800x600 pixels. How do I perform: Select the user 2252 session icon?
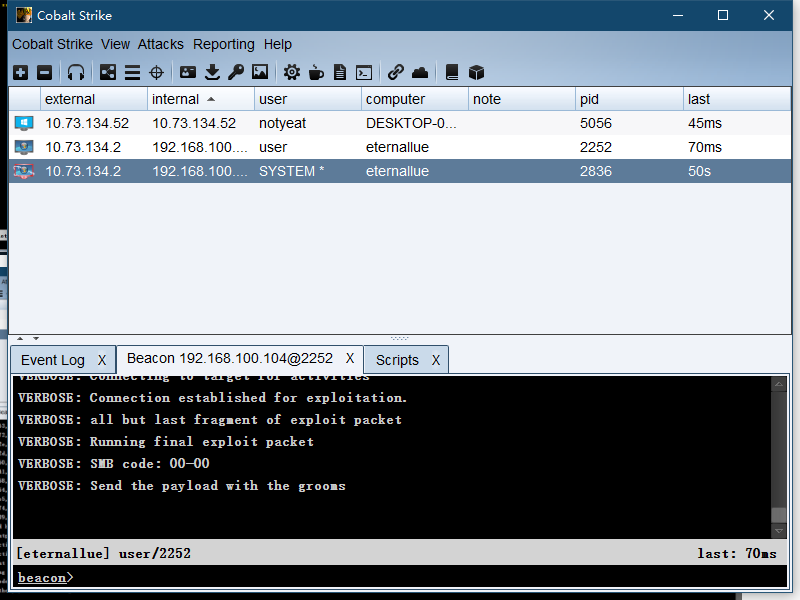[24, 147]
